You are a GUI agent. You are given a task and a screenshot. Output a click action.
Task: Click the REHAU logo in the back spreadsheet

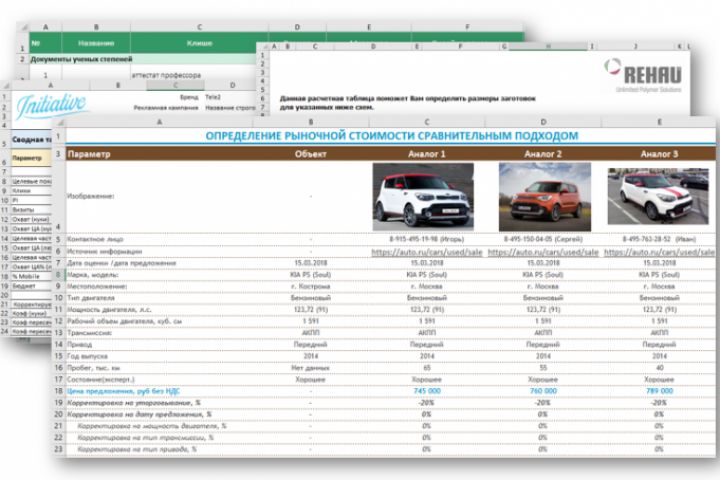click(643, 75)
